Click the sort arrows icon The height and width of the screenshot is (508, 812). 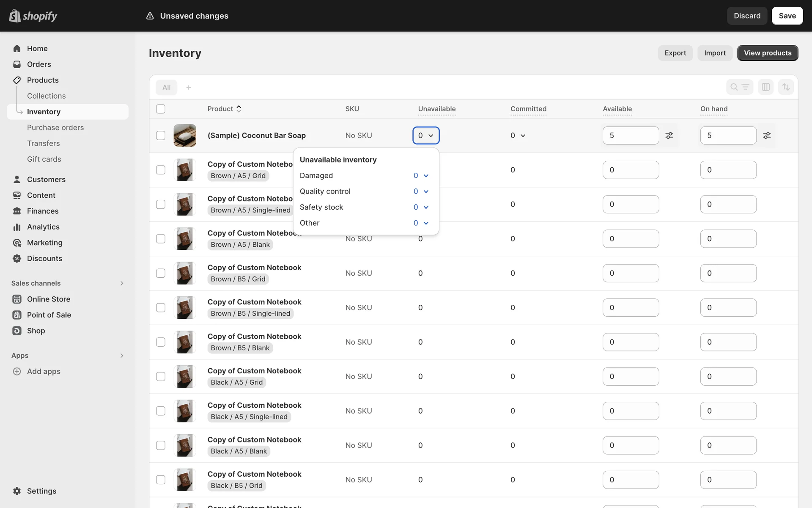point(786,87)
